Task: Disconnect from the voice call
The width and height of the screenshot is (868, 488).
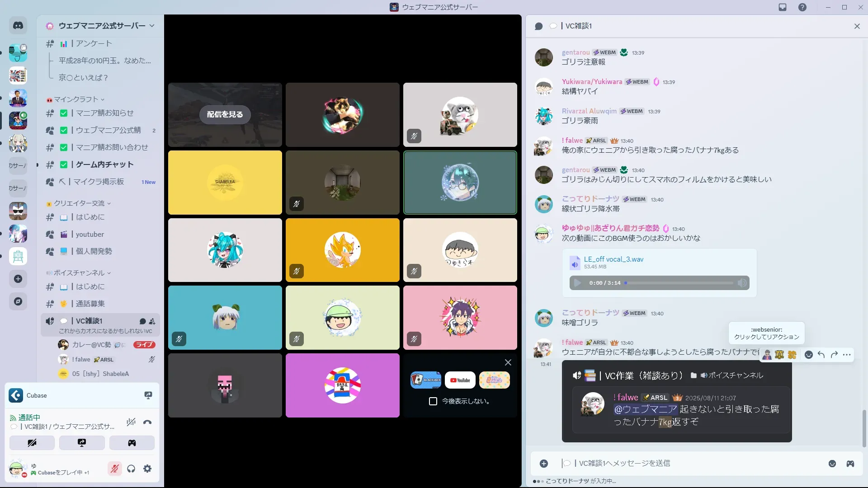Action: click(147, 422)
